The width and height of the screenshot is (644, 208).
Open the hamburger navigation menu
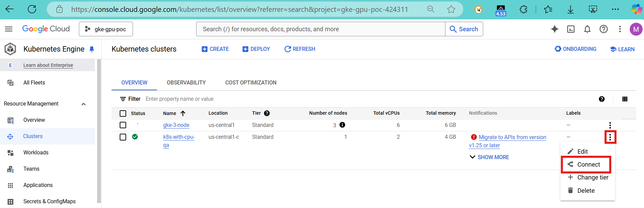pyautogui.click(x=9, y=29)
